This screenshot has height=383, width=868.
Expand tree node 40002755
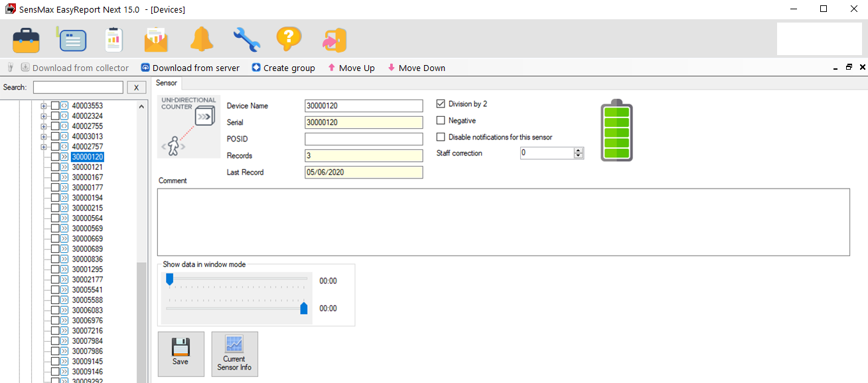click(44, 126)
